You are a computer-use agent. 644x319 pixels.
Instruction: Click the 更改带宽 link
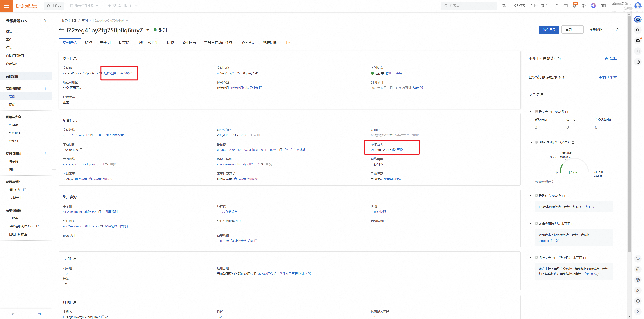(x=81, y=179)
